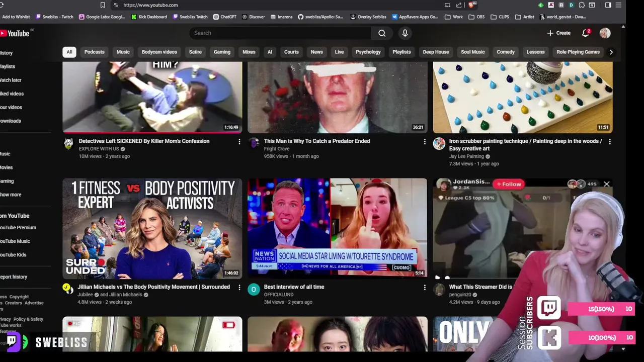Start voice search with microphone icon
The width and height of the screenshot is (644, 362).
click(405, 33)
